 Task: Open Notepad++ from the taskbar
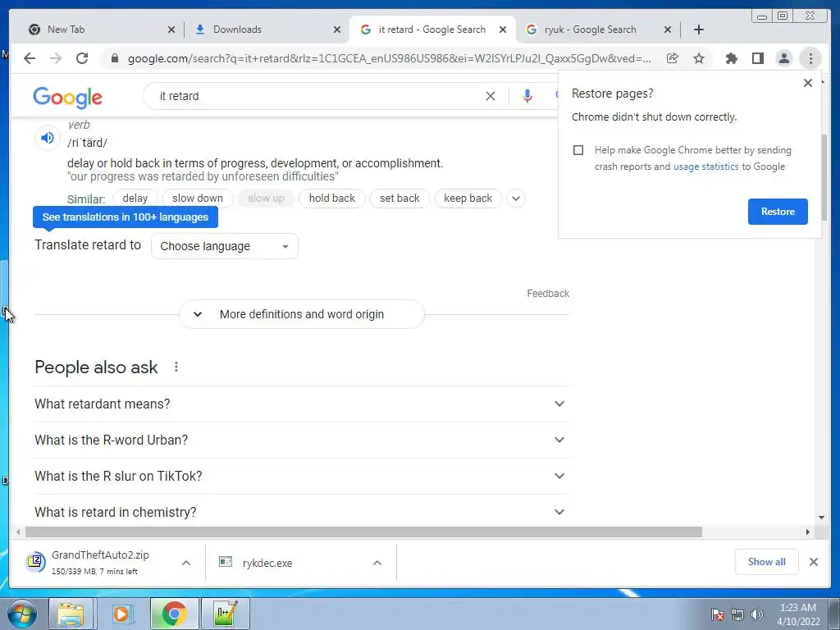coord(225,614)
